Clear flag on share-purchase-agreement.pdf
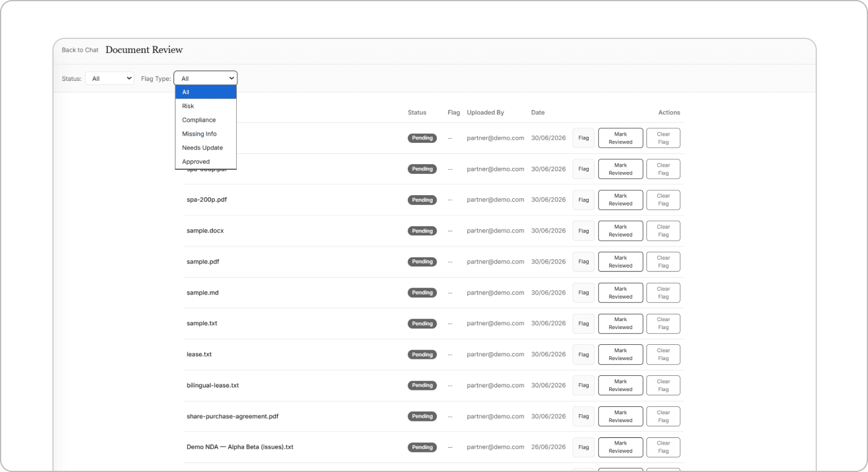Viewport: 868px width, 472px height. 663,416
